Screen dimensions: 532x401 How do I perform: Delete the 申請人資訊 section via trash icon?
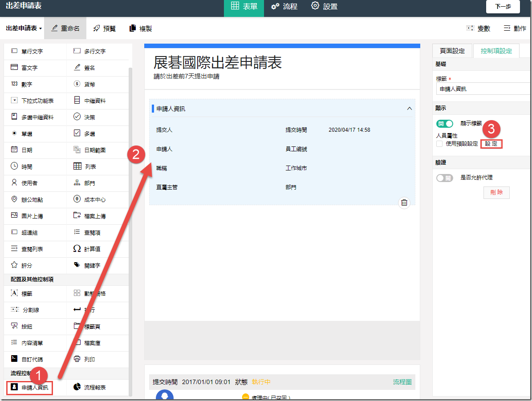[x=404, y=203]
